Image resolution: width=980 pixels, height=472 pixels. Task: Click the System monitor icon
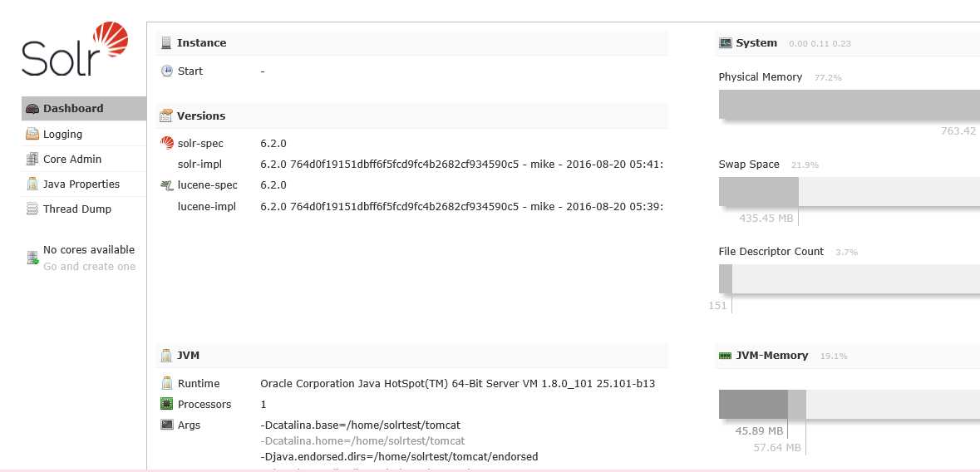pyautogui.click(x=725, y=43)
